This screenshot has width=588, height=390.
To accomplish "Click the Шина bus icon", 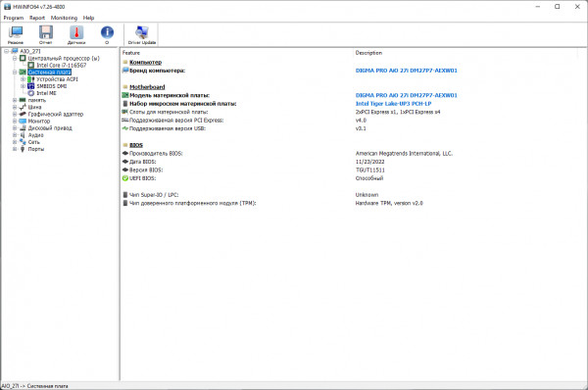I will 23,107.
